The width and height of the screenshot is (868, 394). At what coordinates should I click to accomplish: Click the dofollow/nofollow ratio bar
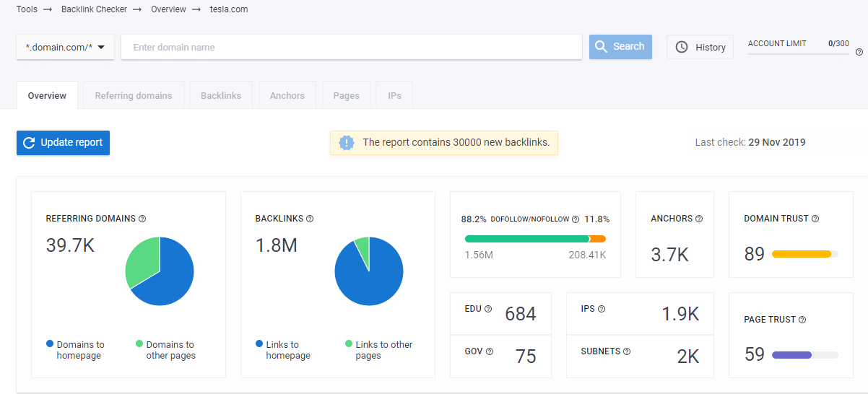point(535,239)
